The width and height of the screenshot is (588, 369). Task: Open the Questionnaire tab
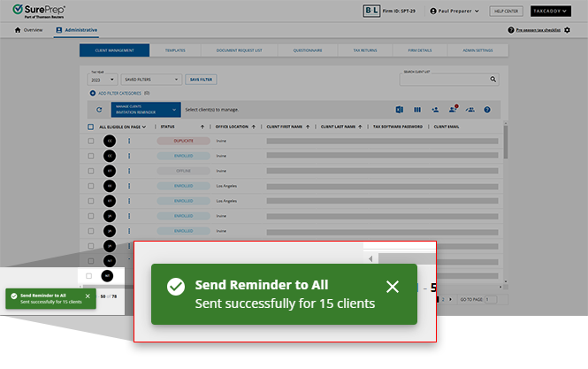click(x=308, y=50)
